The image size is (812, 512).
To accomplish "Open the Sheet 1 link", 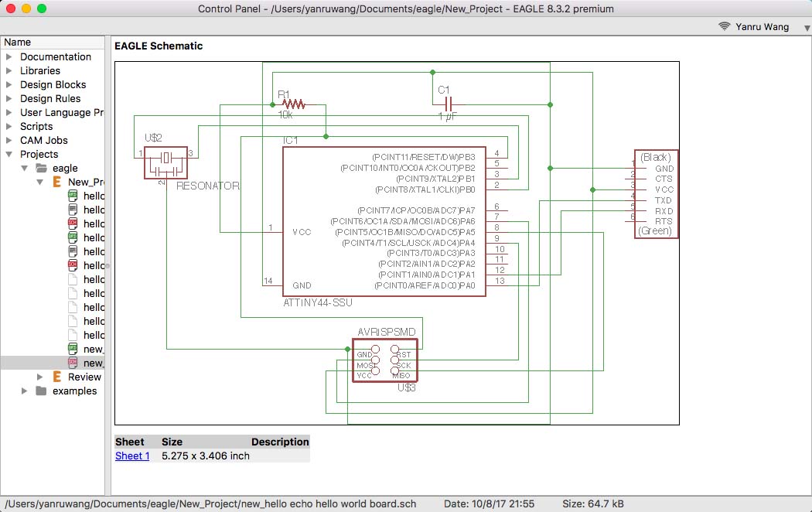I will click(x=132, y=456).
